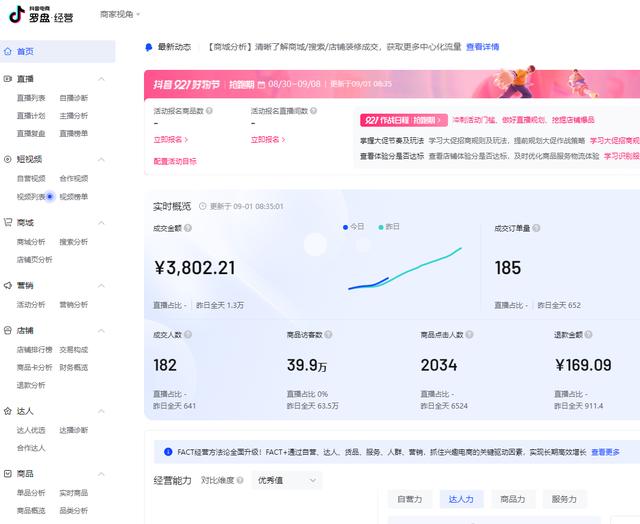Switch to the 达人力 tab
This screenshot has height=524, width=640.
click(x=461, y=499)
